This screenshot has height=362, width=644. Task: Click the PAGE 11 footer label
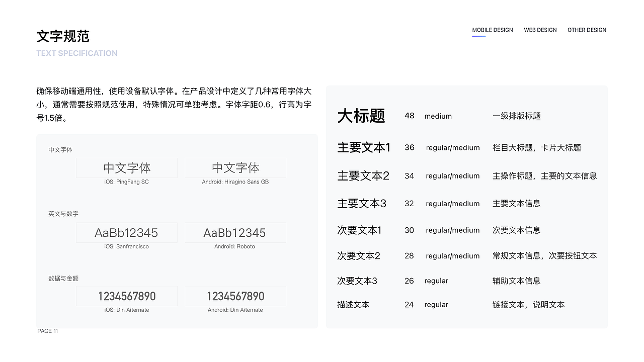pos(48,331)
